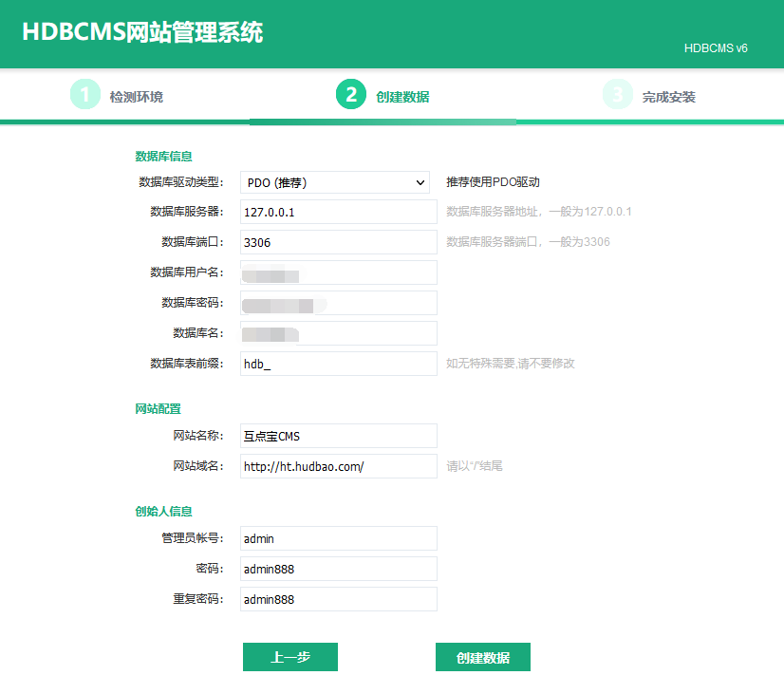The image size is (784, 694).
Task: Click the admin account input field
Action: pos(338,538)
